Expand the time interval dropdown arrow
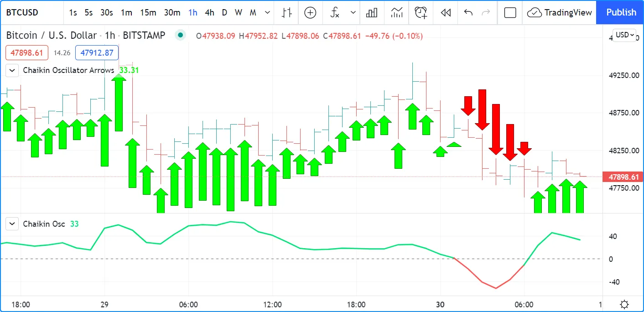Viewport: 644px width, 312px height. pos(267,13)
